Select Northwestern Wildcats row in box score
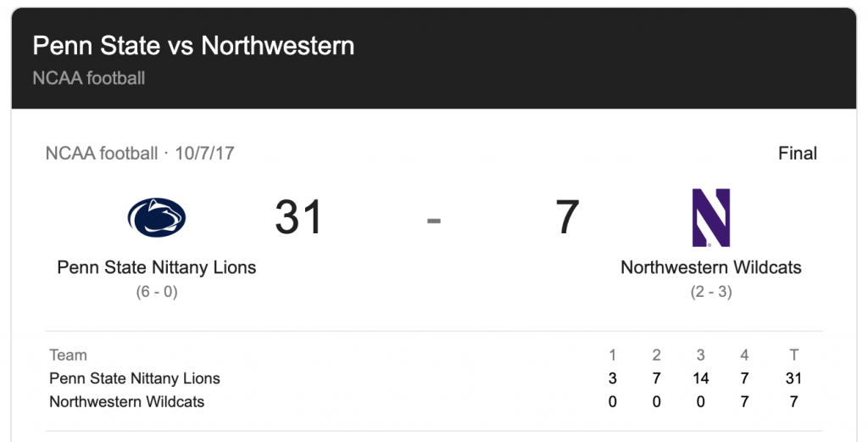The height and width of the screenshot is (442, 868). tap(433, 401)
